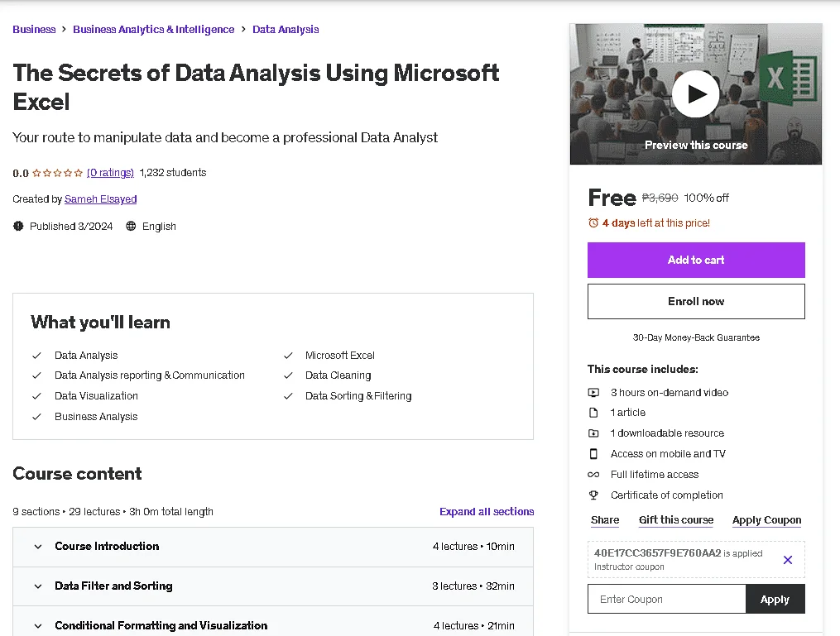Open Business Analytics & Intelligence breadcrumb
The height and width of the screenshot is (636, 840).
click(x=154, y=30)
